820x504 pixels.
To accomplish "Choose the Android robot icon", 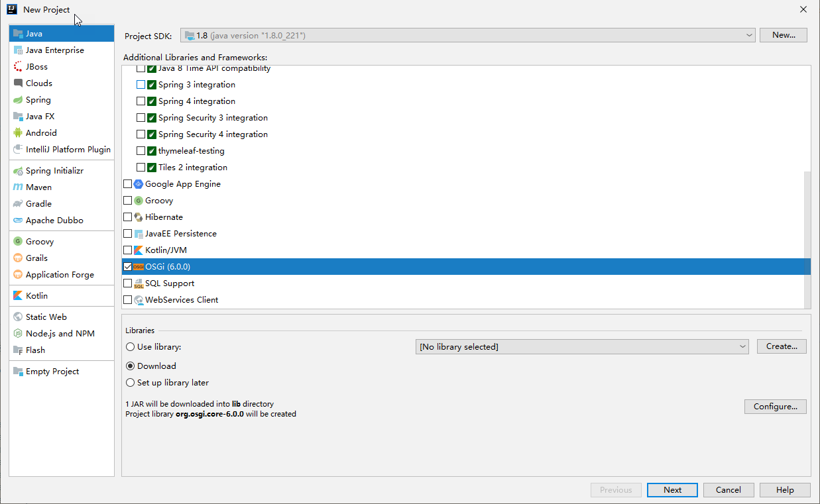I will coord(18,133).
